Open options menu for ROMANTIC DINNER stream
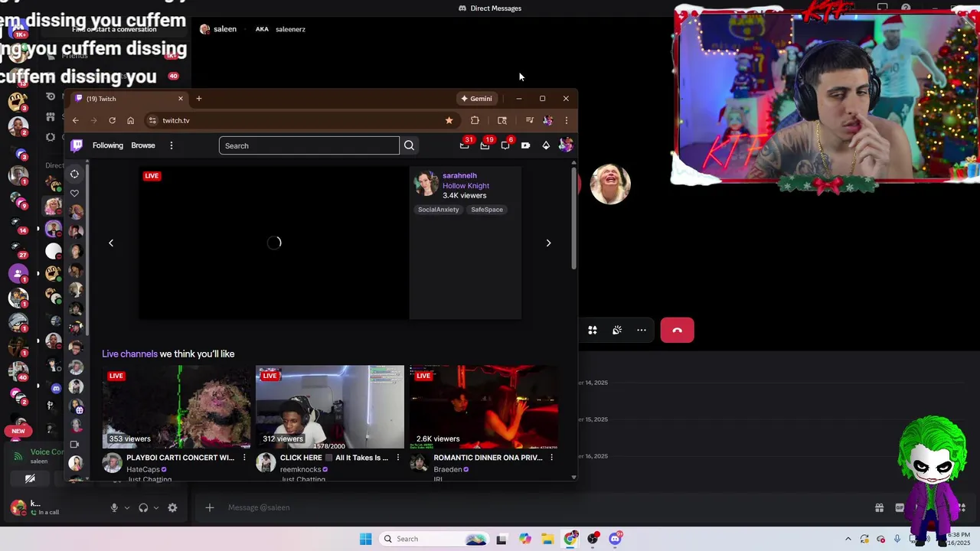The height and width of the screenshot is (551, 980). coord(551,458)
